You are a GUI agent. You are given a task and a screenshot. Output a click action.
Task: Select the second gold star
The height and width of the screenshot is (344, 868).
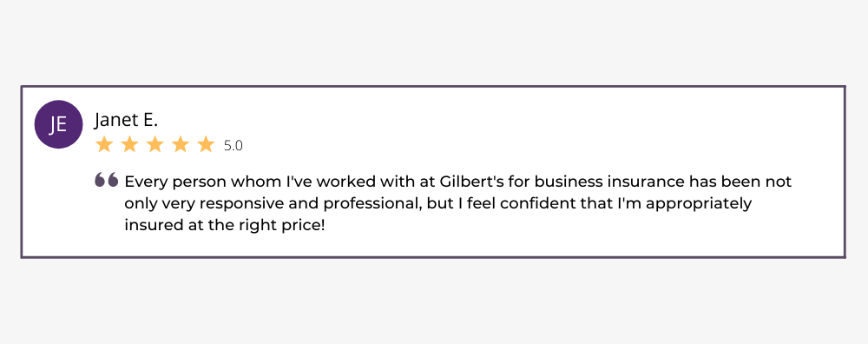pos(129,144)
